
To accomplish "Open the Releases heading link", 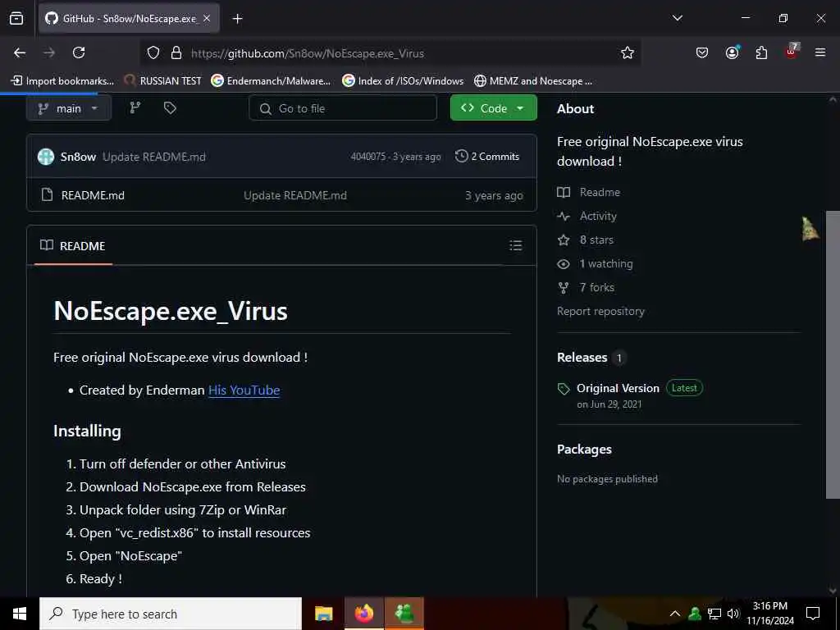I will (x=582, y=358).
